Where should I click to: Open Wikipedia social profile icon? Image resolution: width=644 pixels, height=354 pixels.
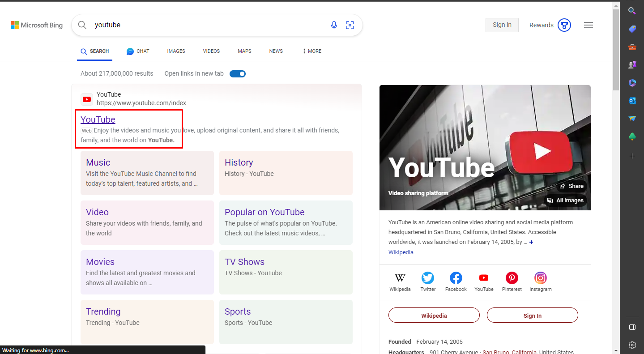coord(400,278)
